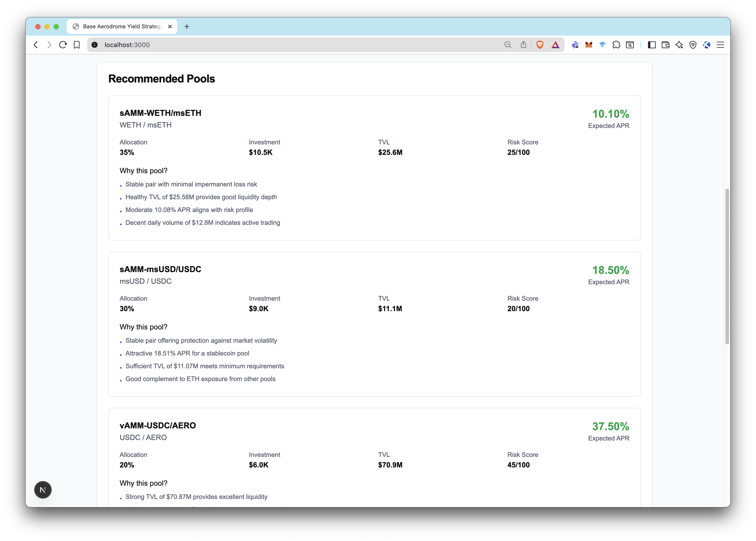Open the Extensions puzzle piece menu
The height and width of the screenshot is (541, 756).
click(x=616, y=45)
